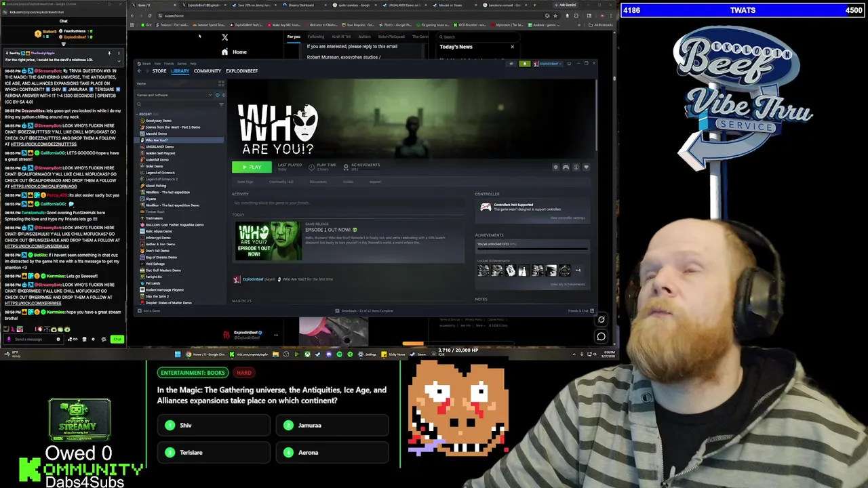Switch to the For you tab on X

[x=294, y=37]
